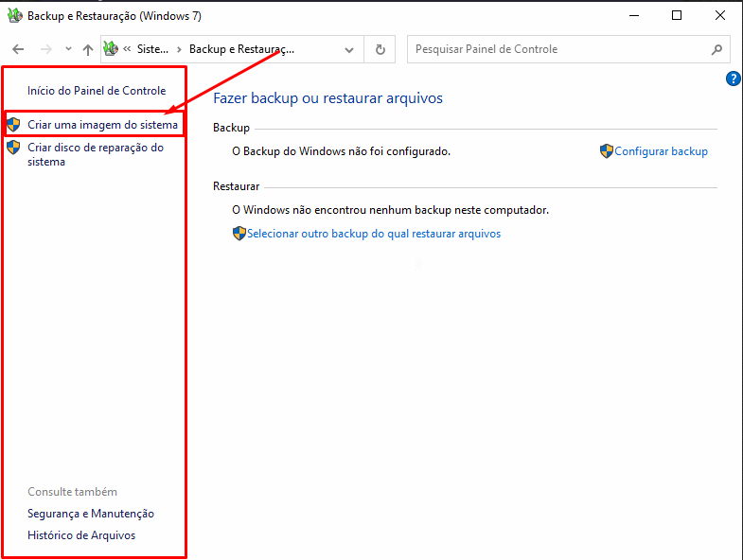This screenshot has height=560, width=743.
Task: Click the search magnifier icon
Action: point(716,49)
